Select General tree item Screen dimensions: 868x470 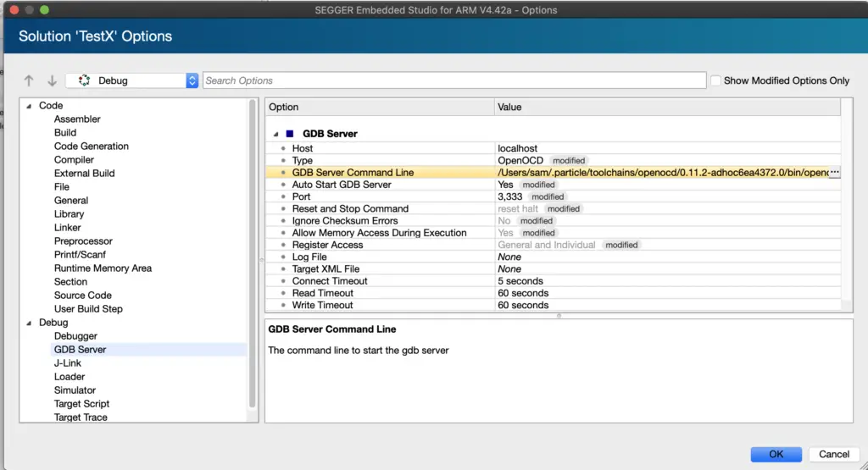(x=71, y=200)
